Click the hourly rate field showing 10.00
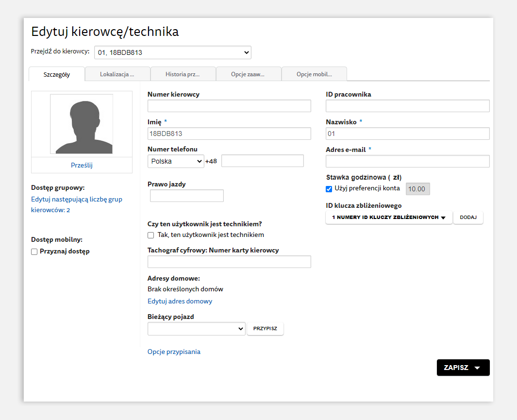The width and height of the screenshot is (517, 420). click(x=418, y=189)
